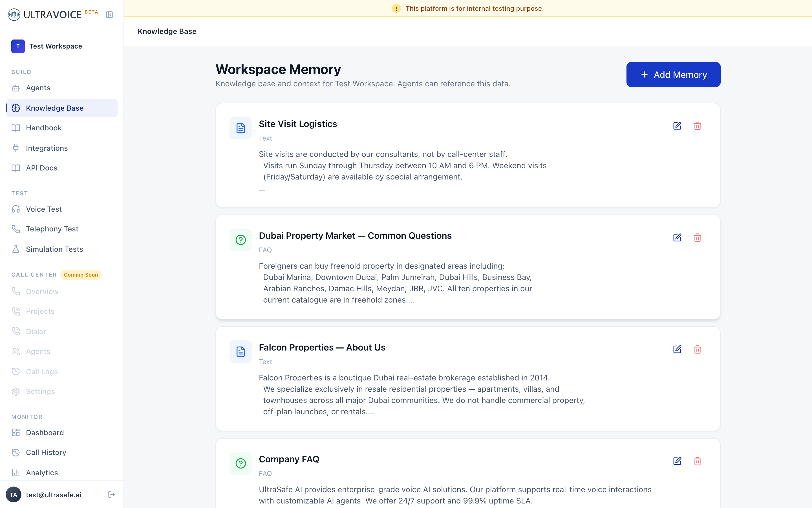Click the UltraVoice logo icon
Viewport: 812px width, 508px height.
[x=14, y=14]
